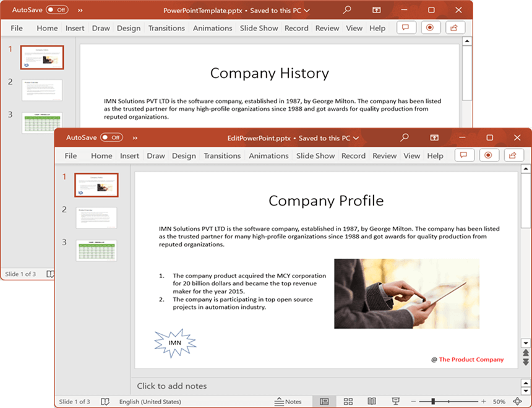Open Help tab in EditPowerPoint window
Image resolution: width=532 pixels, height=408 pixels.
435,156
